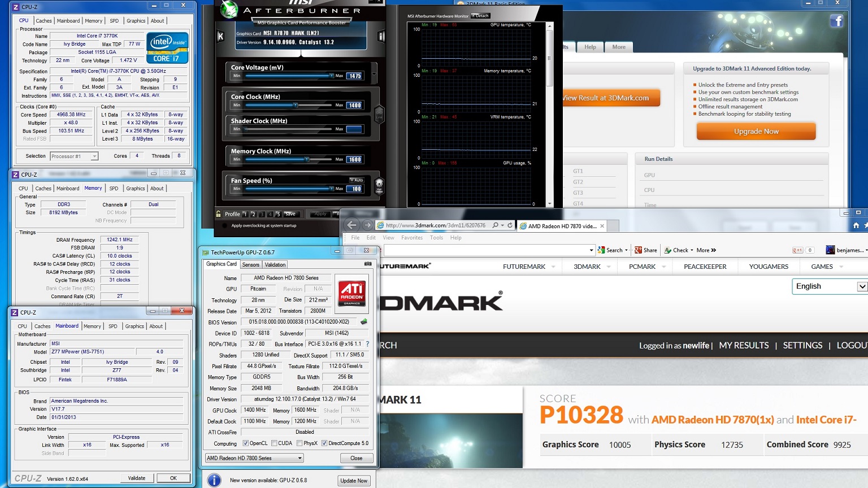Toggle DirectCompute 5.0 checkbox in GPU-Z
This screenshot has width=868, height=488.
tap(324, 443)
